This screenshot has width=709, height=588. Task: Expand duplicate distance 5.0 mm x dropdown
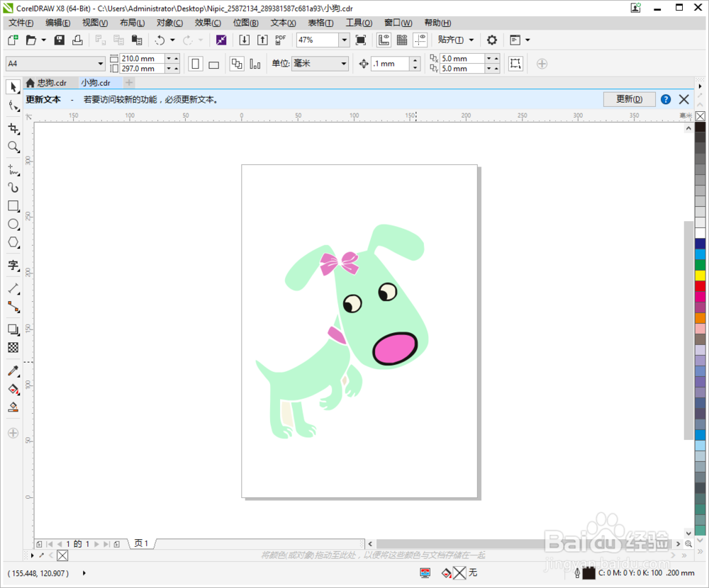pos(489,59)
